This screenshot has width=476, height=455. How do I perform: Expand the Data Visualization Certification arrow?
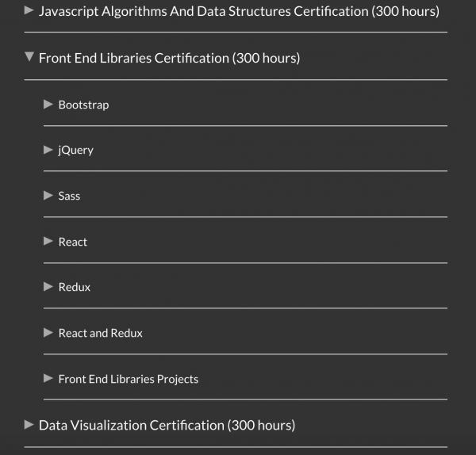29,424
